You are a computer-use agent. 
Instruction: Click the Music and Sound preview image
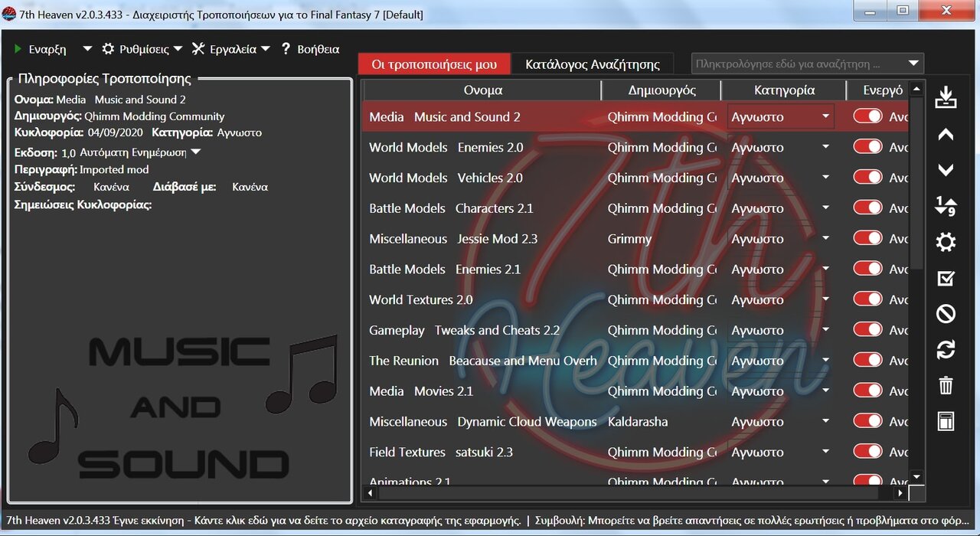tap(181, 407)
